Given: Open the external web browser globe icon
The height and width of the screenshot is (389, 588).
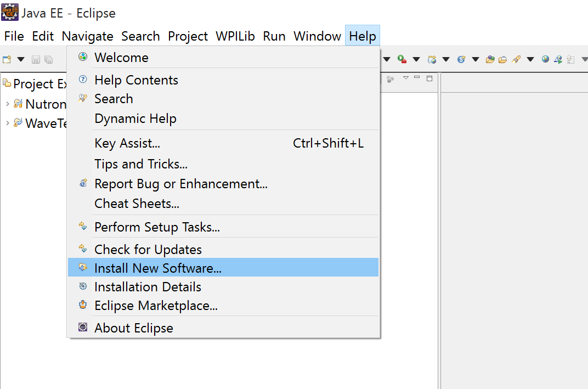Looking at the screenshot, I should pyautogui.click(x=545, y=59).
